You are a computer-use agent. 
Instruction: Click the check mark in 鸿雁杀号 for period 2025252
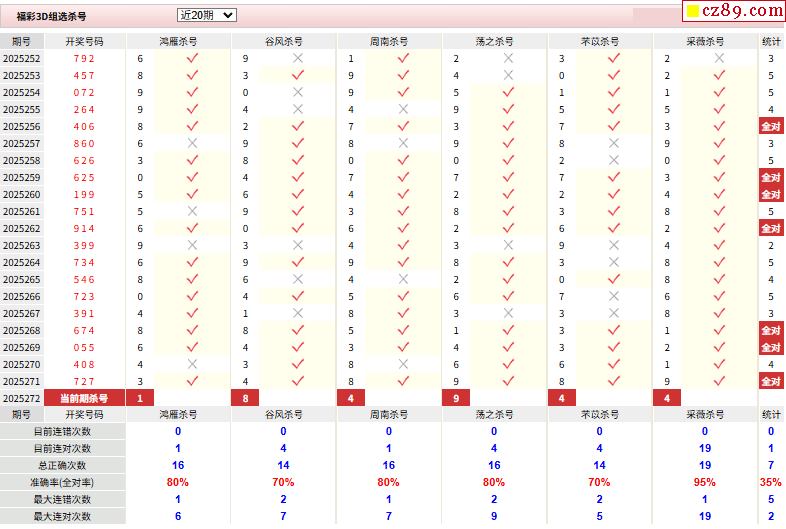(192, 59)
